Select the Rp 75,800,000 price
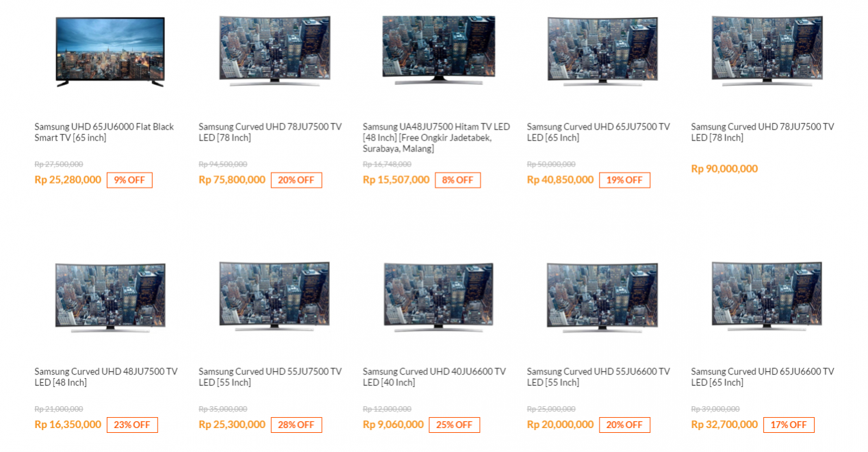Image resolution: width=868 pixels, height=452 pixels. pyautogui.click(x=232, y=180)
